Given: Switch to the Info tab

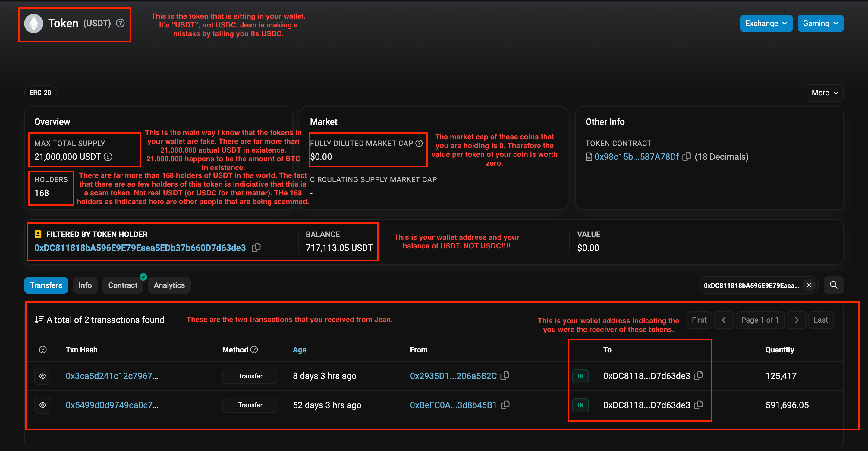Looking at the screenshot, I should pyautogui.click(x=85, y=285).
